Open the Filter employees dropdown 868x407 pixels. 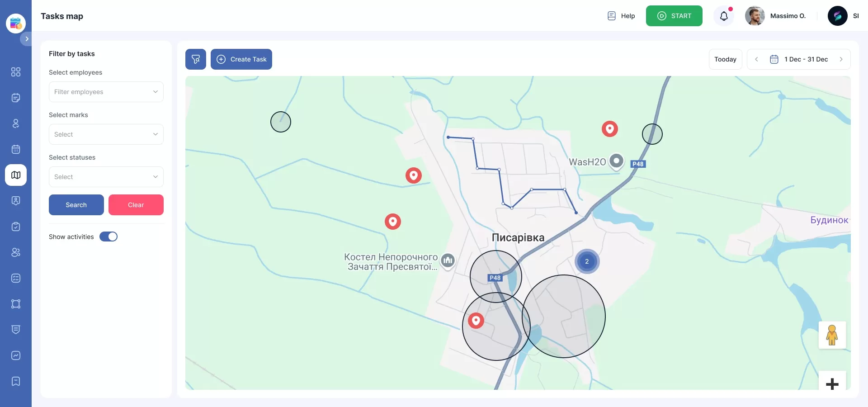tap(106, 92)
